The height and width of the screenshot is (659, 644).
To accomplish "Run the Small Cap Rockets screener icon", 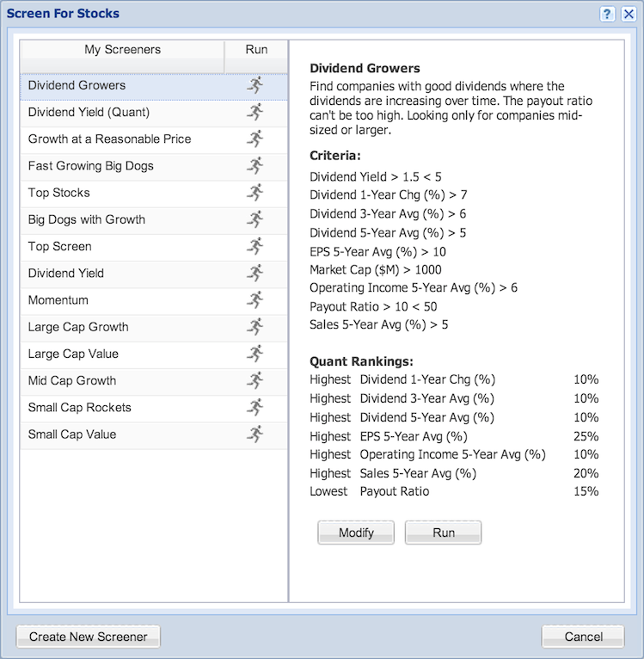I will point(255,408).
